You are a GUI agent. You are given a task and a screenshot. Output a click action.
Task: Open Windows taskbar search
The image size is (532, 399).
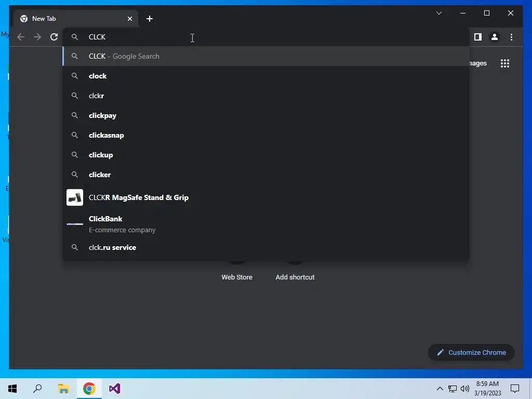click(37, 389)
